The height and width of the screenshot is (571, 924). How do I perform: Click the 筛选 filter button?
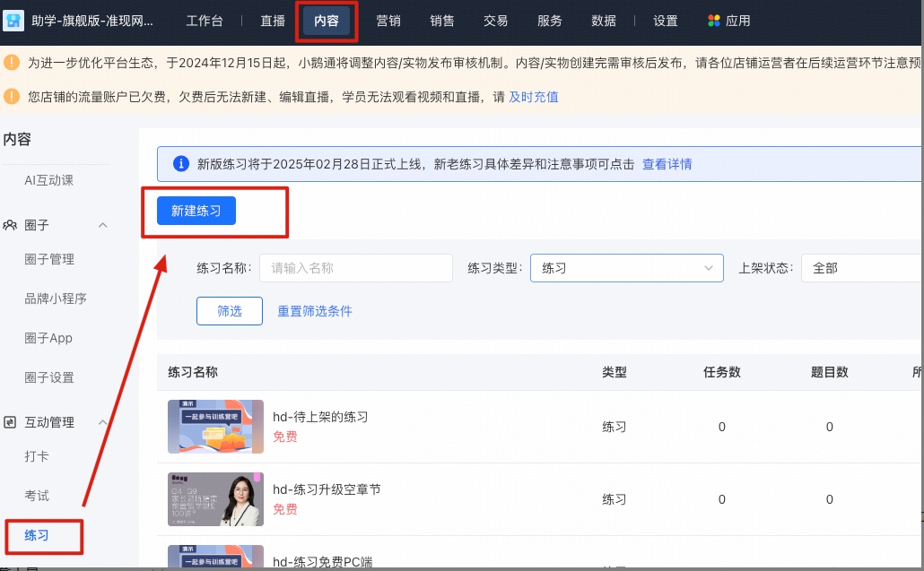pyautogui.click(x=229, y=311)
